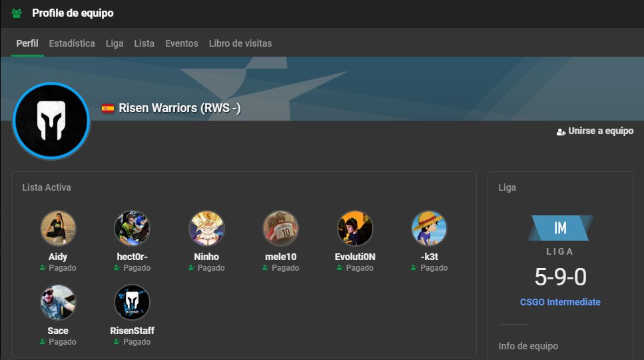
Task: Switch to the Estadística tab
Action: (72, 43)
